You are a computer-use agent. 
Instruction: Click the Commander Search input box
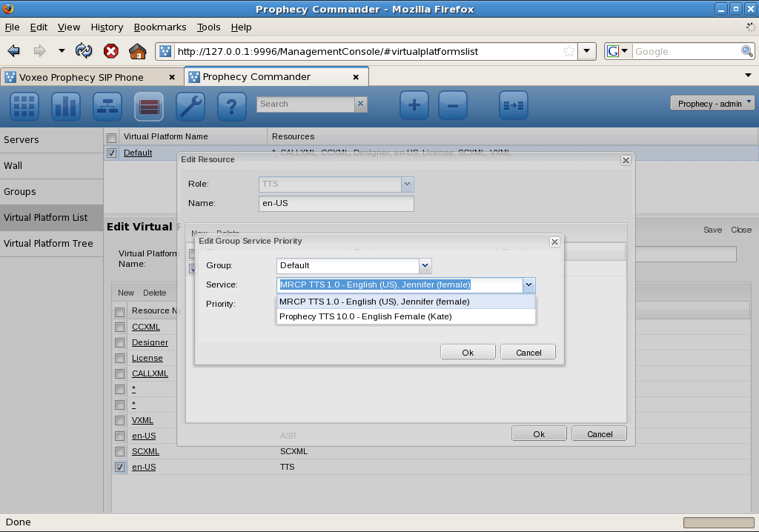coord(306,104)
